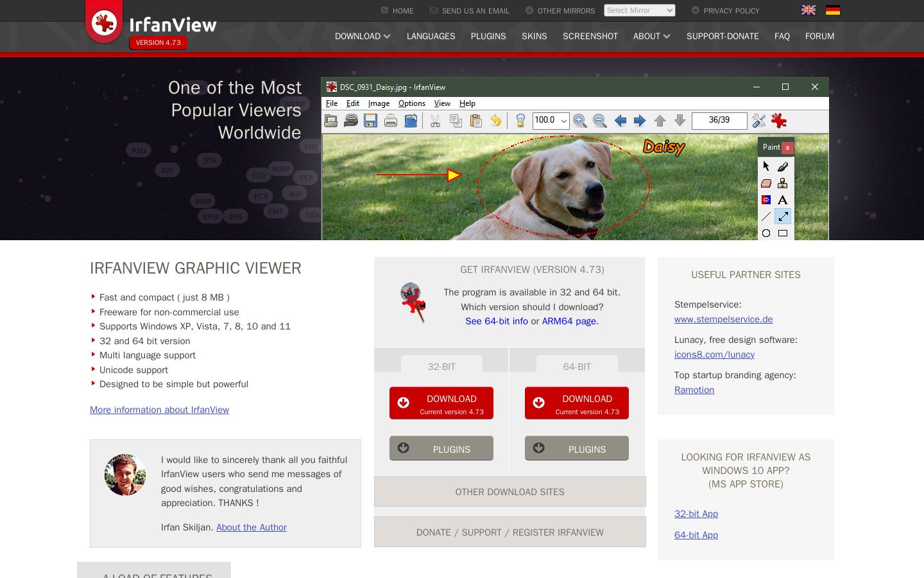Viewport: 924px width, 578px height.
Task: Select the arrow pointer tool in Paint panel
Action: [x=766, y=166]
